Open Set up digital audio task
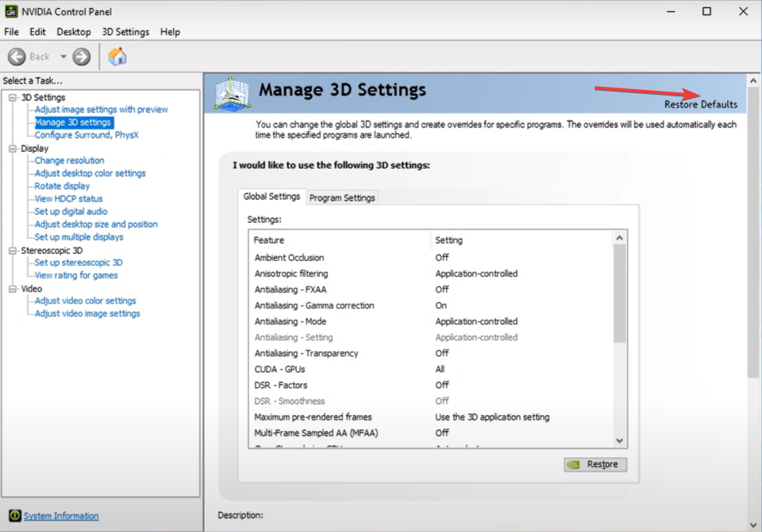The width and height of the screenshot is (762, 532). 71,212
